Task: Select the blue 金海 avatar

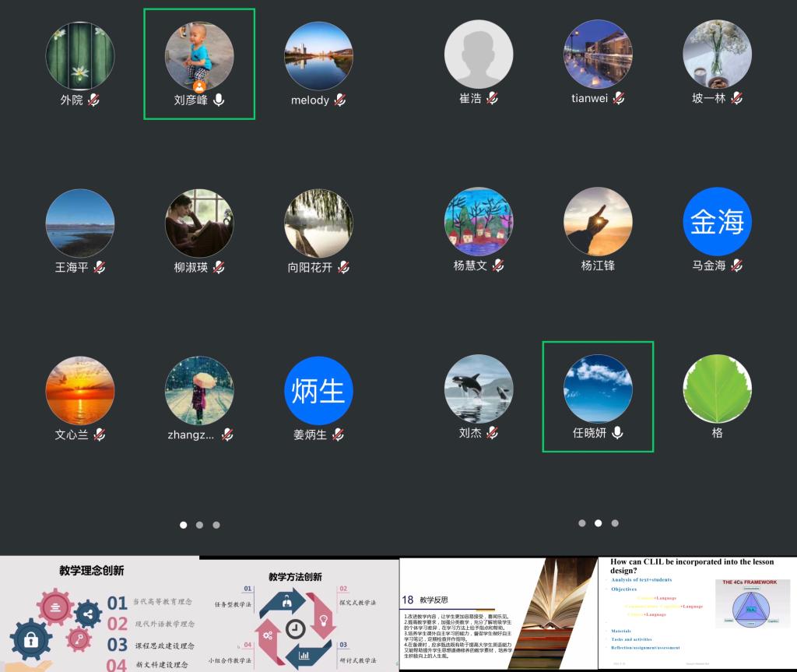Action: click(717, 221)
